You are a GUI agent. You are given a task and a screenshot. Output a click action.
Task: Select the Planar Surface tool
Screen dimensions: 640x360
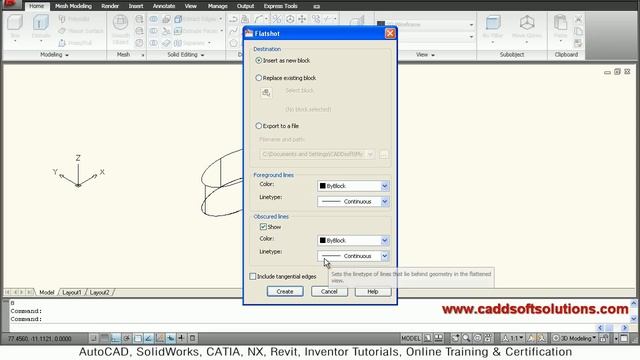pos(80,31)
